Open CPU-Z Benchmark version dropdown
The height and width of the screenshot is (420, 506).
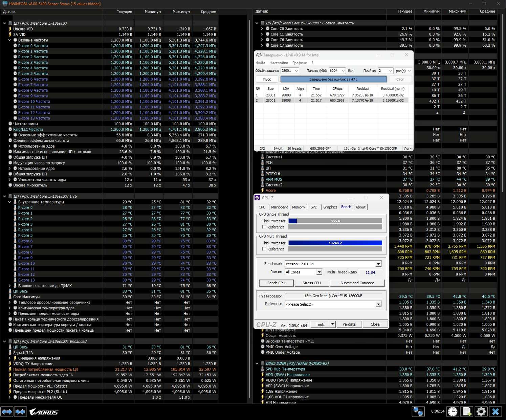(378, 264)
